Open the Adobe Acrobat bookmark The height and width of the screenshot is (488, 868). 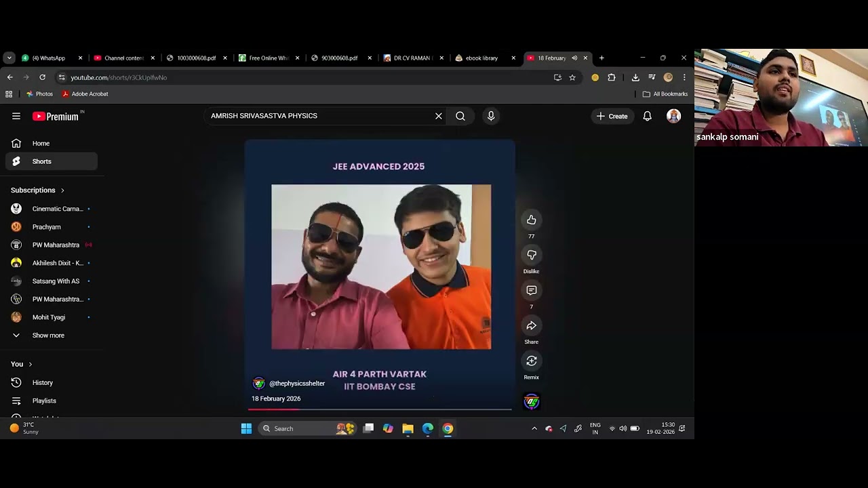click(x=85, y=94)
